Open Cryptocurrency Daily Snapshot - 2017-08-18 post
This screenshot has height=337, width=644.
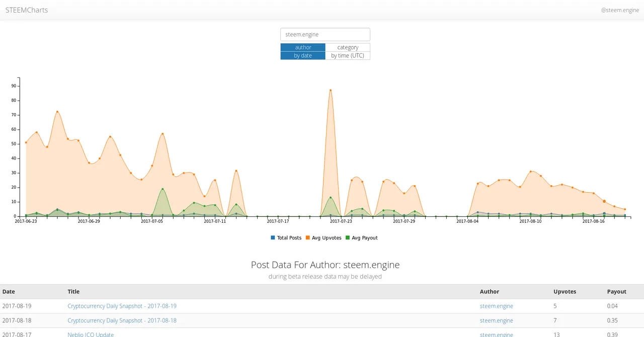122,320
